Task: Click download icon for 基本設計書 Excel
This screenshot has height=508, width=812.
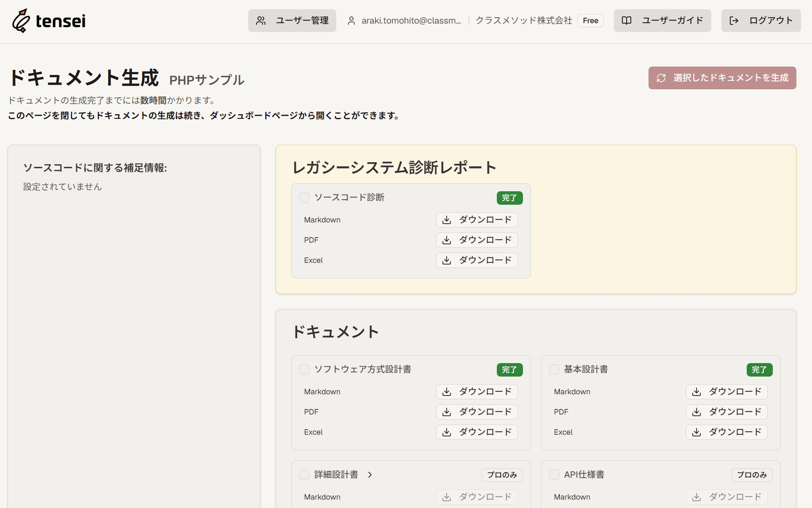Action: [x=697, y=432]
